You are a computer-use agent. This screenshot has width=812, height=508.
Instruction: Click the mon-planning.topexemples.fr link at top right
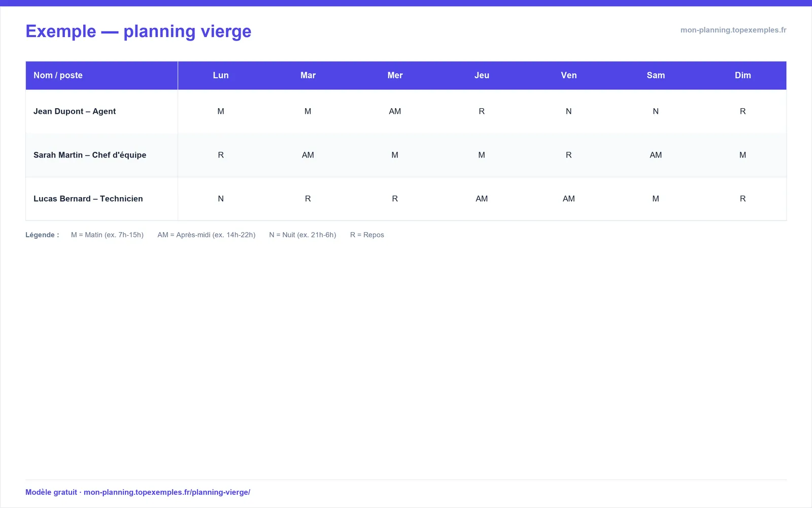pos(733,30)
